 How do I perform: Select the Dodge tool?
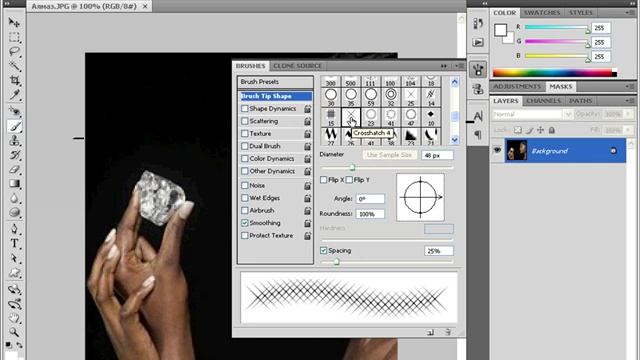click(14, 213)
